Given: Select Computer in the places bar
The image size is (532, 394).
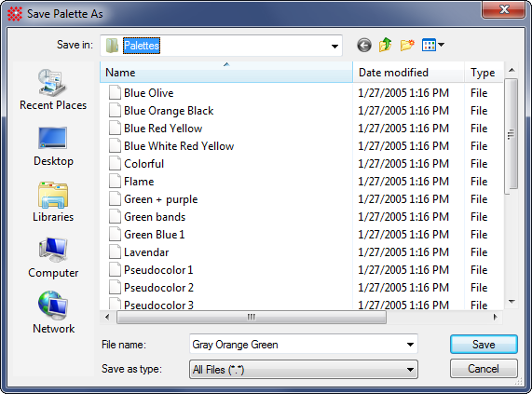Looking at the screenshot, I should pos(53,258).
